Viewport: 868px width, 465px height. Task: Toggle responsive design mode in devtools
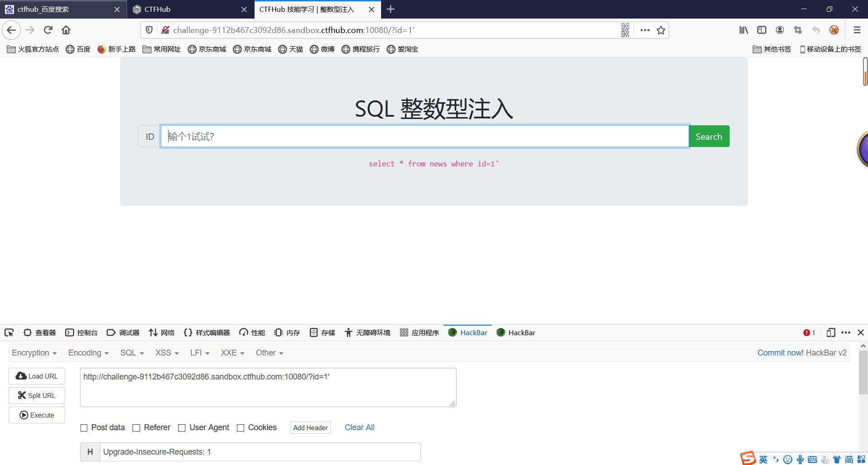830,333
